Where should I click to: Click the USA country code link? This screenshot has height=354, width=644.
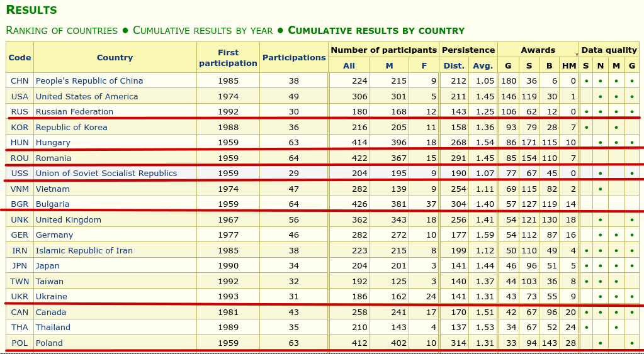click(20, 97)
